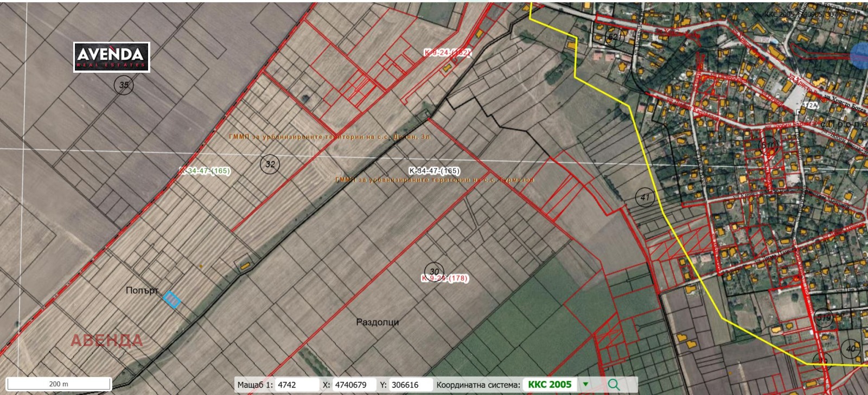Viewport: 868px width, 395px height.
Task: Click the Раздолци locality label
Action: (x=377, y=322)
